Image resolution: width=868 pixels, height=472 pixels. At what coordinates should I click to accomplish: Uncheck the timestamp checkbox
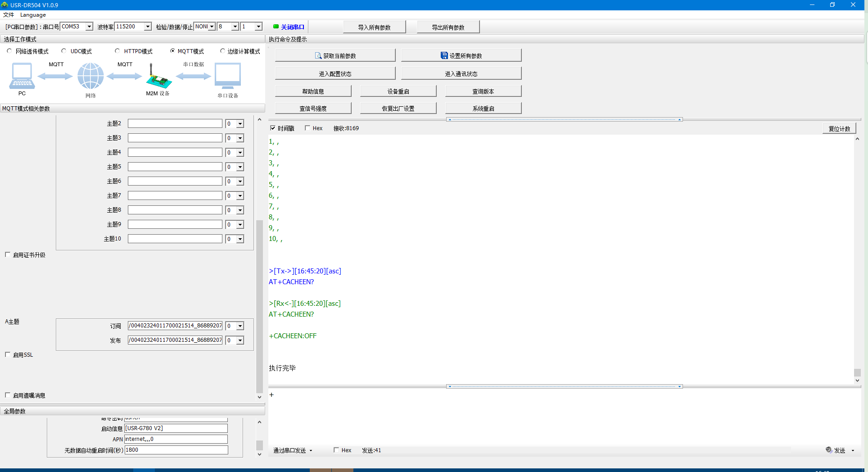click(272, 128)
